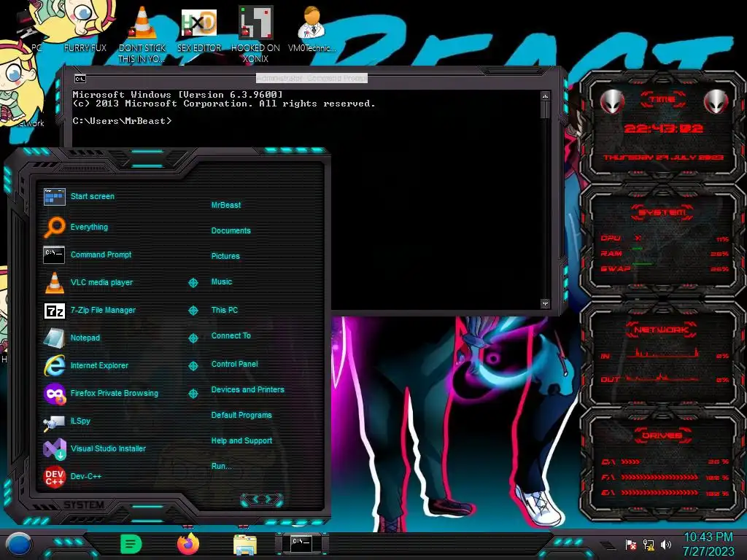
Task: Open the Notepad icon
Action: [54, 338]
